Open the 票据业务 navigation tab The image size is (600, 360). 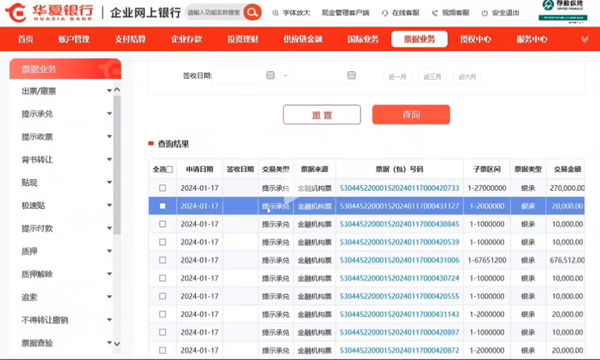[x=419, y=39]
